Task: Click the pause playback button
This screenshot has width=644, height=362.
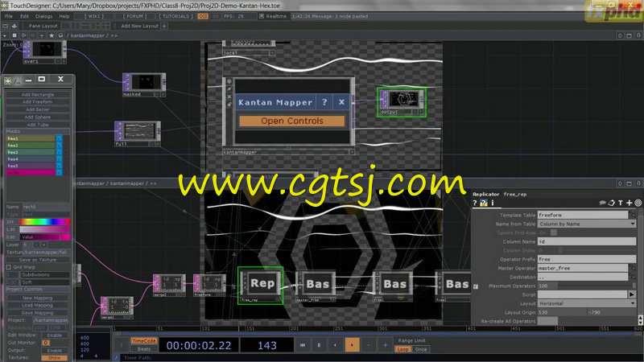Action: (x=319, y=345)
